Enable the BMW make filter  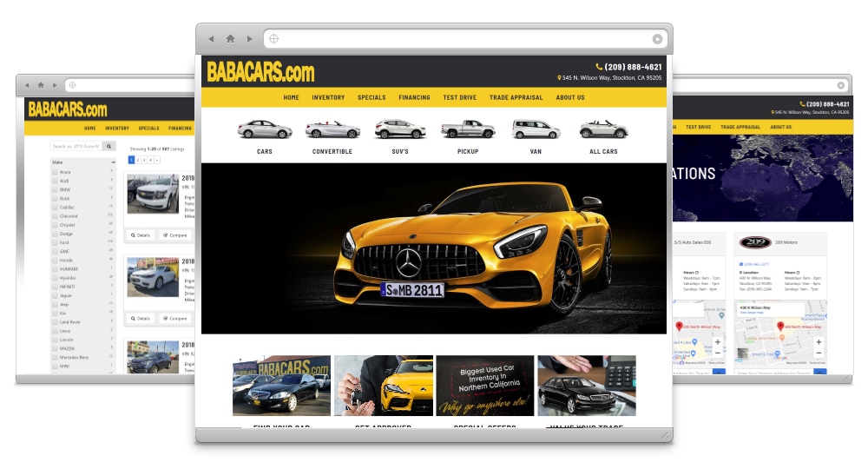pos(55,189)
